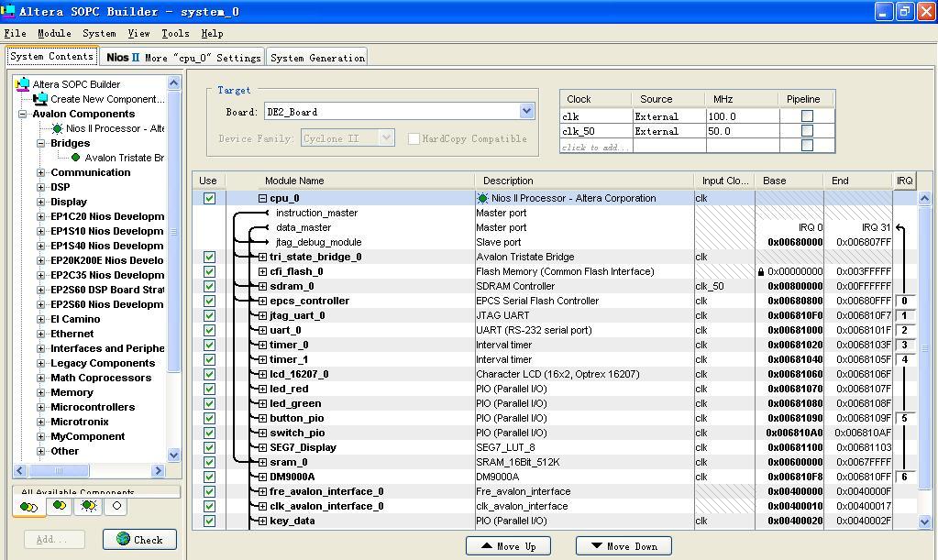Collapse the cpu_0 module row
The width and height of the screenshot is (938, 560).
[262, 198]
